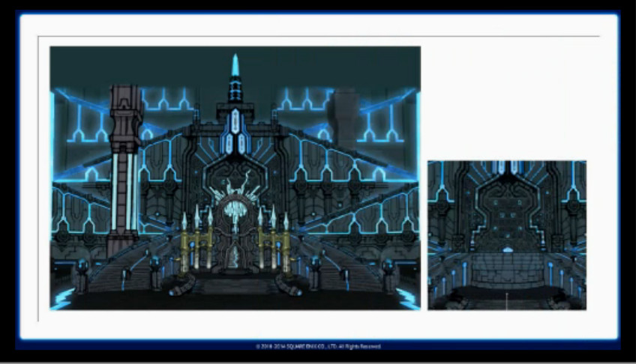Screen dimensions: 636x364
Task: Click the large throne hall concept art
Action: pos(235,178)
